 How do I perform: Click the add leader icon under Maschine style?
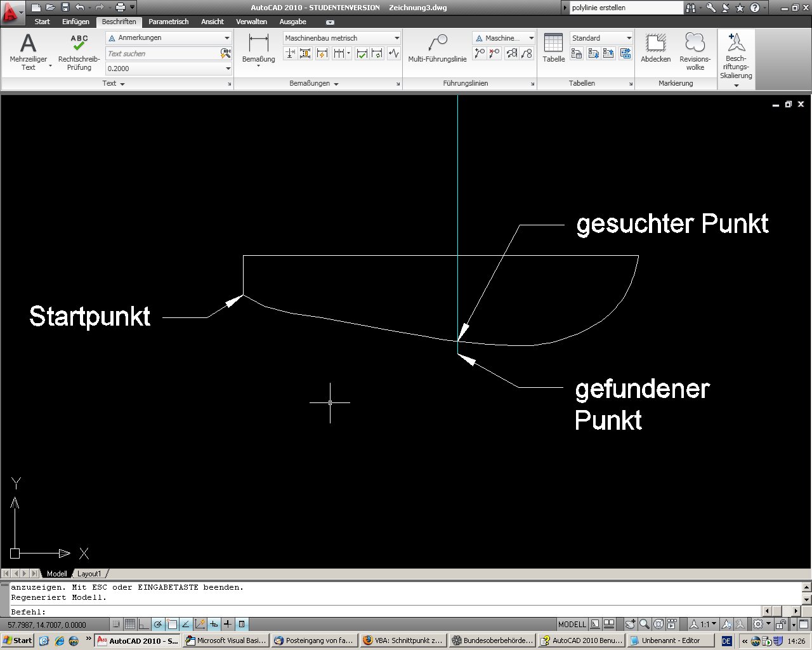coord(480,54)
